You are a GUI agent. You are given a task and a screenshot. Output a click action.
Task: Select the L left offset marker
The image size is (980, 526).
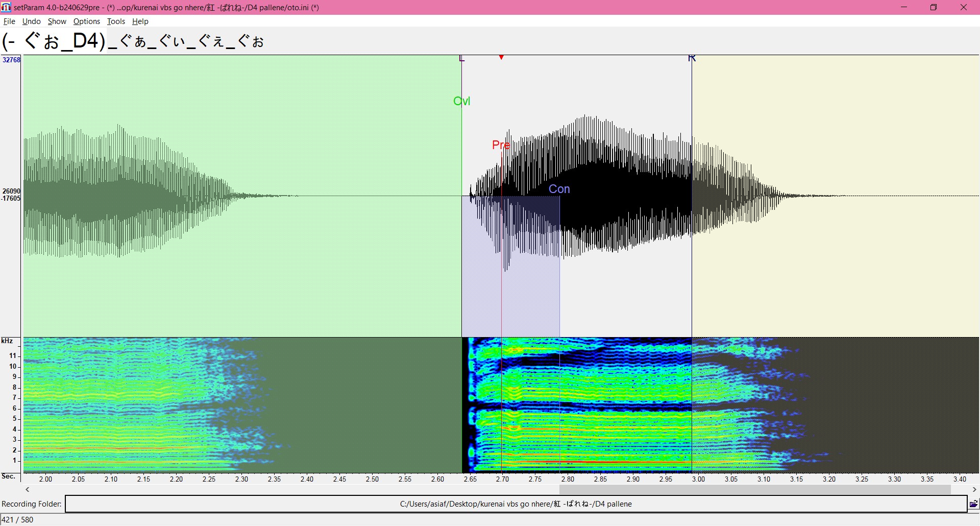[462, 59]
